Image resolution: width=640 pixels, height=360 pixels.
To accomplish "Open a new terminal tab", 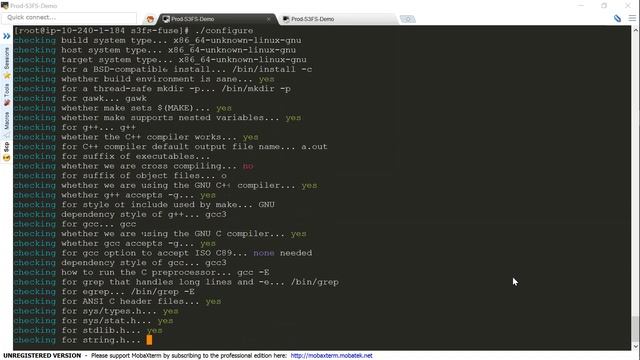I will click(407, 19).
